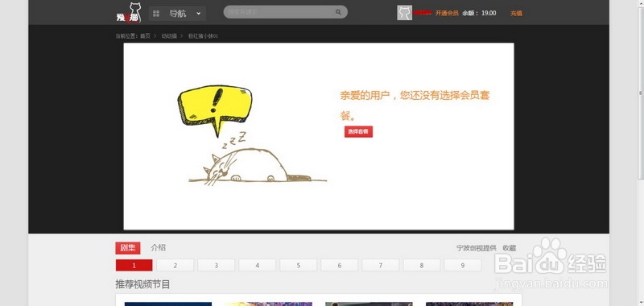Select episode 3
The image size is (644, 306).
(216, 266)
